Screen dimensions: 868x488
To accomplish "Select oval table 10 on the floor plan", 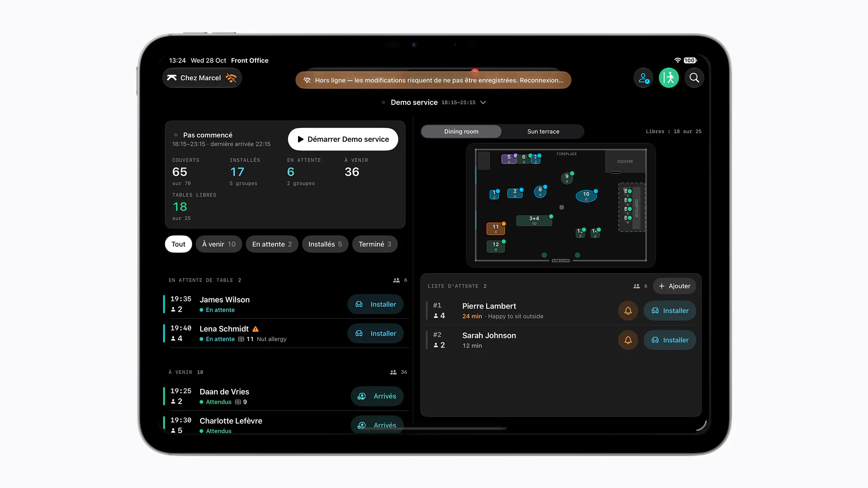I will 586,196.
